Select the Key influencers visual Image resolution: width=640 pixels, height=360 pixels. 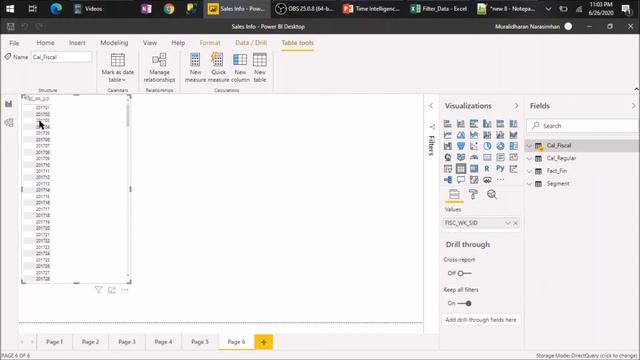tap(513, 169)
